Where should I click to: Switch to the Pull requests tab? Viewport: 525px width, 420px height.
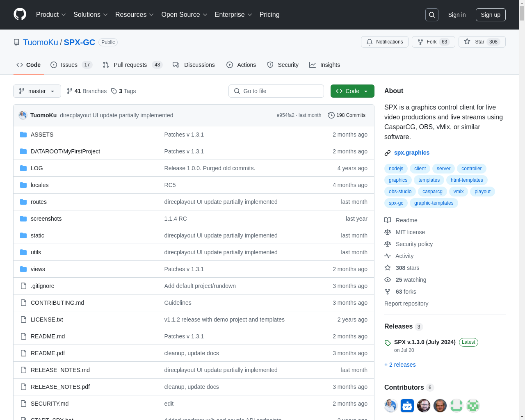point(132,65)
